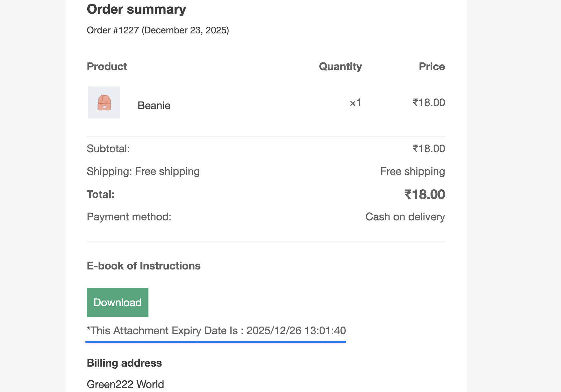Image resolution: width=561 pixels, height=392 pixels.
Task: Click the Quantity column header
Action: pyautogui.click(x=340, y=66)
